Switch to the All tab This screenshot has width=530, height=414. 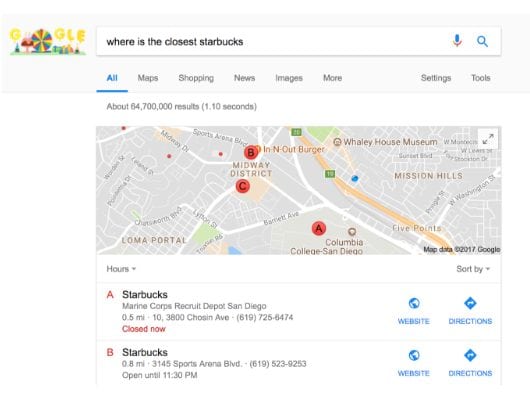click(x=112, y=78)
